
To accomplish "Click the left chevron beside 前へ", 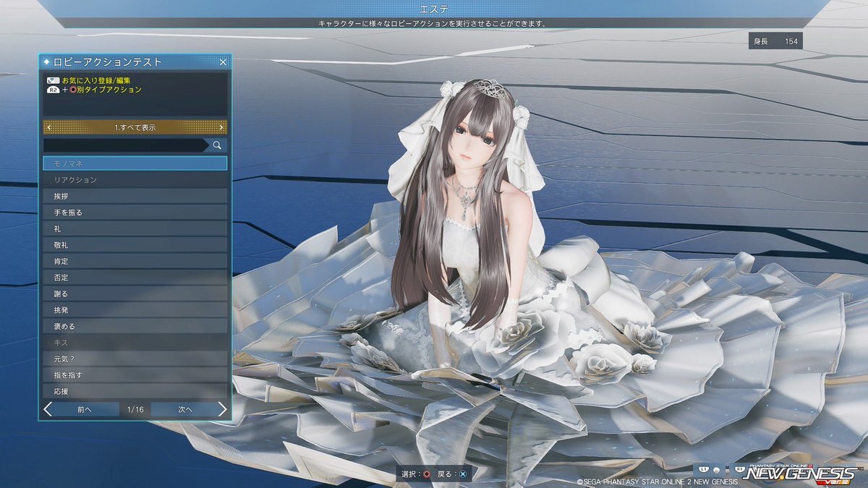I will click(48, 409).
